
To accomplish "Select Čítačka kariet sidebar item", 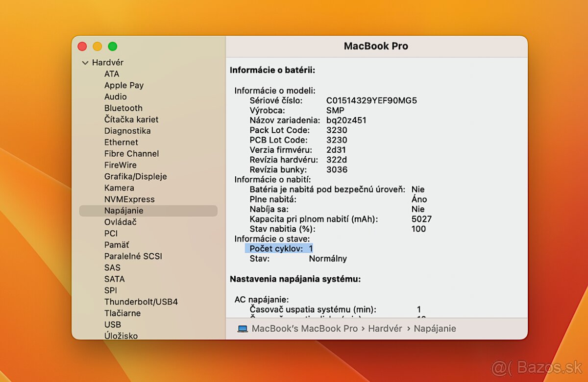I will (x=131, y=119).
